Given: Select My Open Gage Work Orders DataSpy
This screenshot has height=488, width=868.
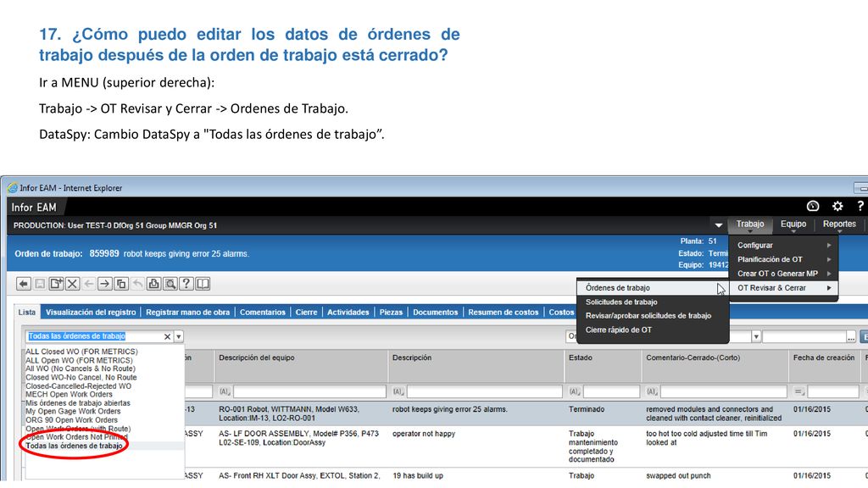Looking at the screenshot, I should tap(73, 412).
